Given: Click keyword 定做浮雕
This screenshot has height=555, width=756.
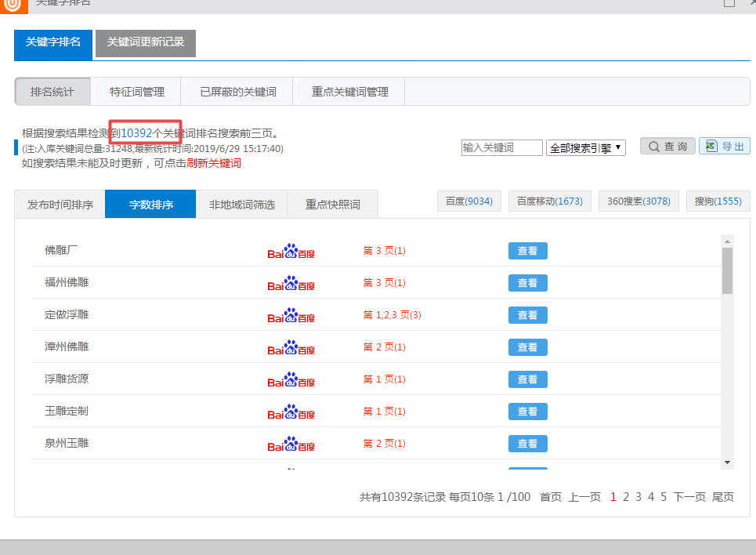Looking at the screenshot, I should coord(67,314).
